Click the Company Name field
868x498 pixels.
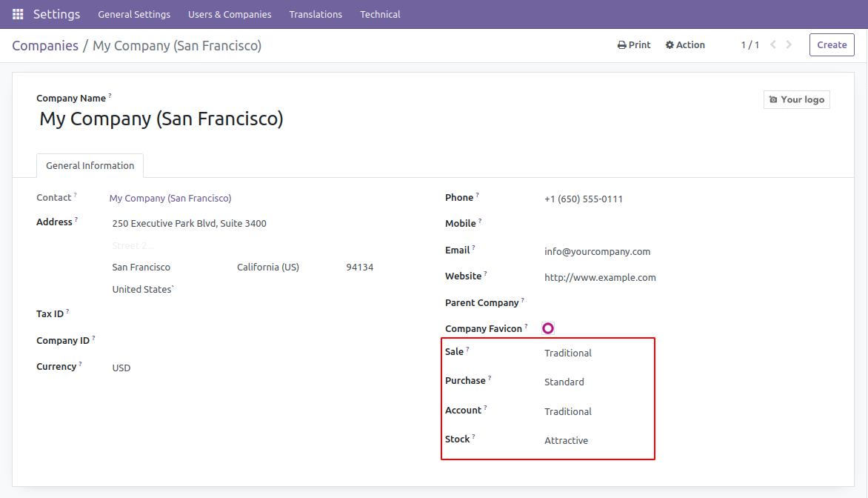[x=161, y=119]
